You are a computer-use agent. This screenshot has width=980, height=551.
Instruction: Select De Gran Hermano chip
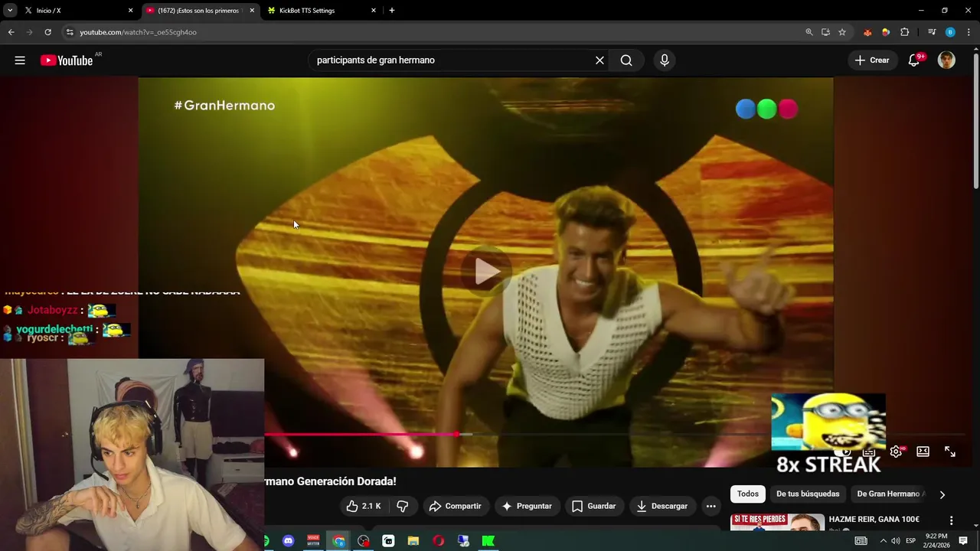click(x=890, y=494)
